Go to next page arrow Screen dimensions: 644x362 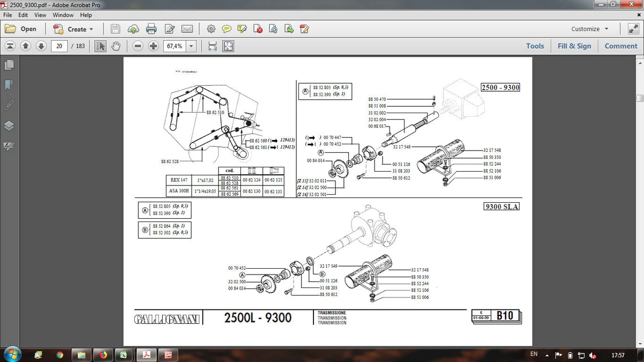[41, 46]
